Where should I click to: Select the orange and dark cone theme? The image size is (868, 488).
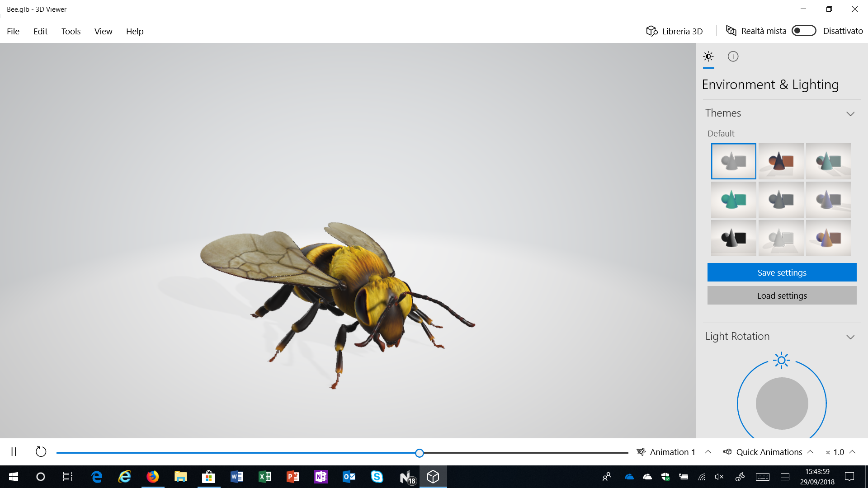781,161
